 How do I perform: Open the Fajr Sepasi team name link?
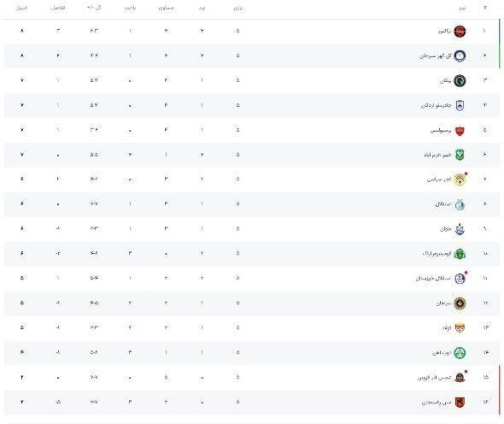coord(439,180)
